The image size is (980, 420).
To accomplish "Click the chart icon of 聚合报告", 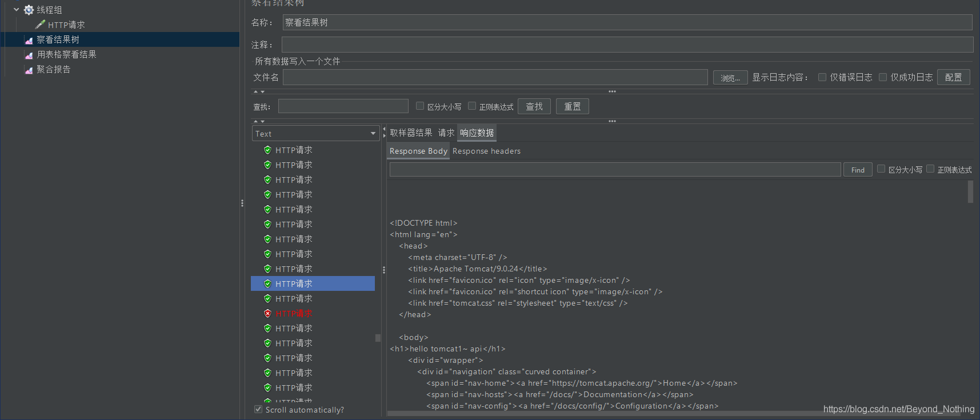I will 29,70.
